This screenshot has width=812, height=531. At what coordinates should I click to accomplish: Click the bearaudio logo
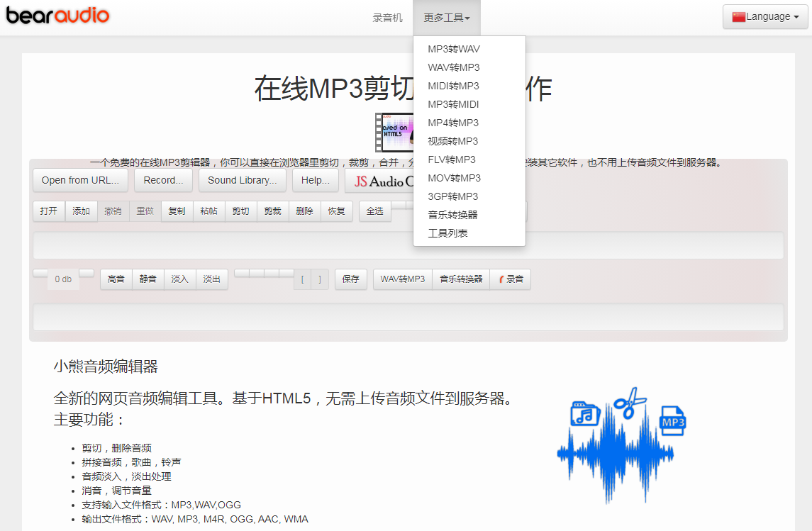pyautogui.click(x=57, y=16)
